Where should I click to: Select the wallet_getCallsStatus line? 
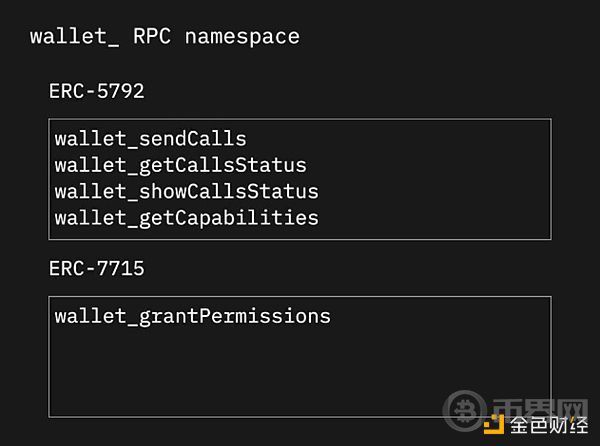click(x=181, y=166)
